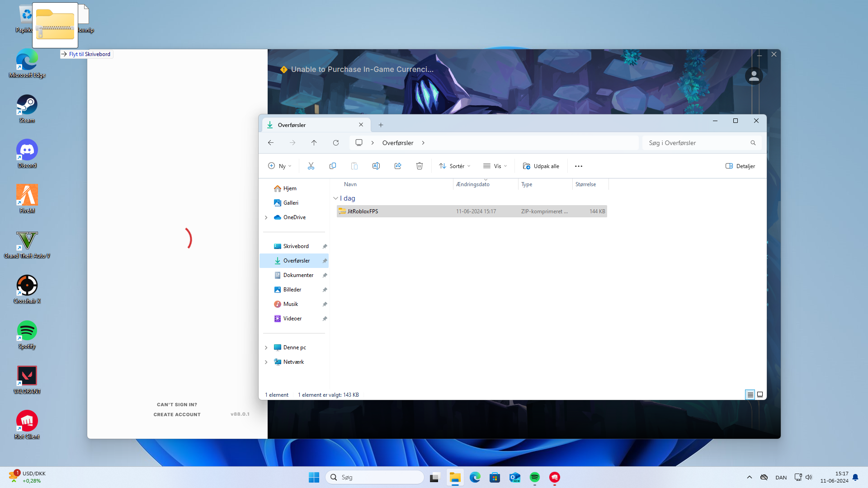This screenshot has width=868, height=488.
Task: Click CREATE ACCOUNT link
Action: pos(177,414)
